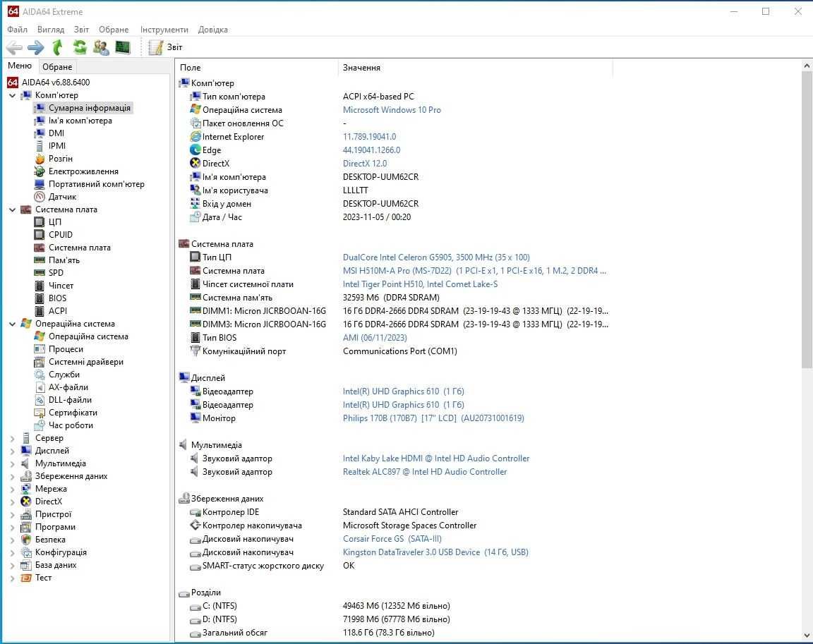Select the Сертифікати icon
Screen dimensions: 813x644
coord(40,413)
